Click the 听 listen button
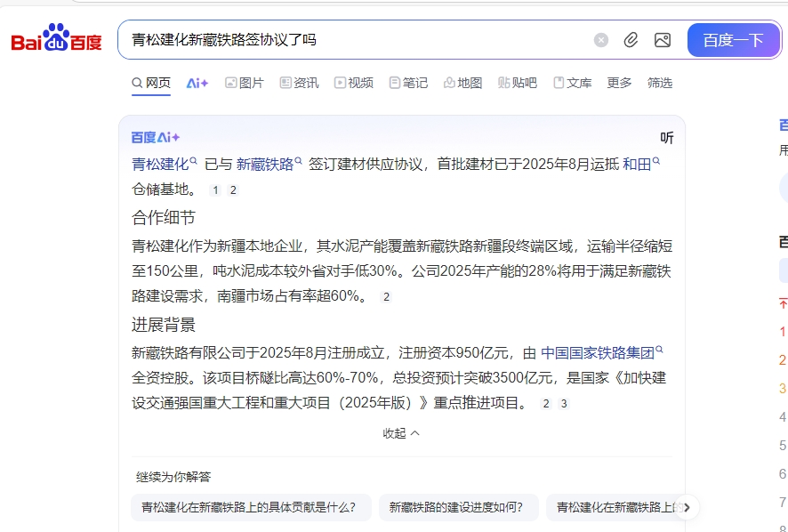The width and height of the screenshot is (788, 532). coord(667,138)
